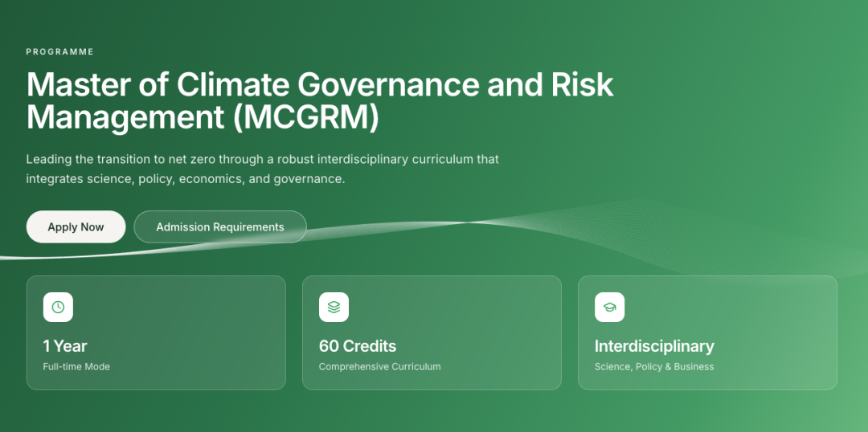Click the net zero description paragraph
This screenshot has width=868, height=432.
pos(262,169)
